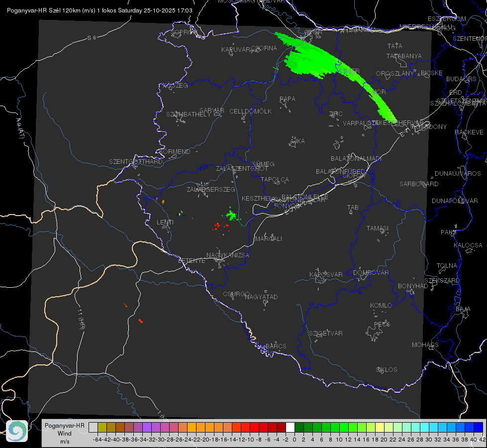Viewport: 487px width, 448px height.
Task: Click the 'S 6' road label
Action: pyautogui.click(x=92, y=38)
